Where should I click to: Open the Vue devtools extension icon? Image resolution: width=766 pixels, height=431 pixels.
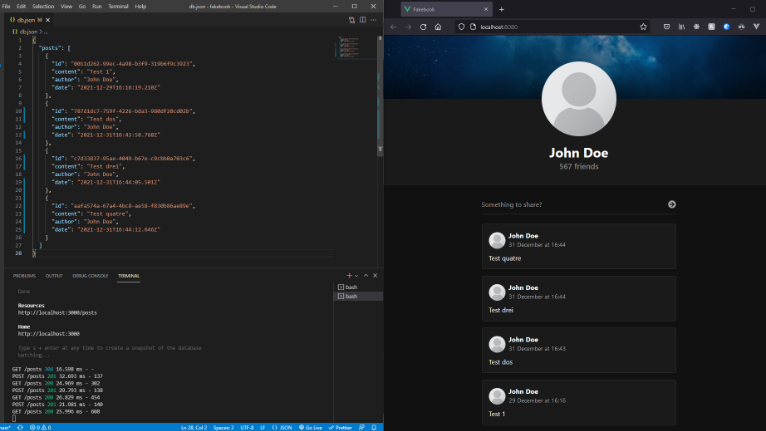click(756, 27)
